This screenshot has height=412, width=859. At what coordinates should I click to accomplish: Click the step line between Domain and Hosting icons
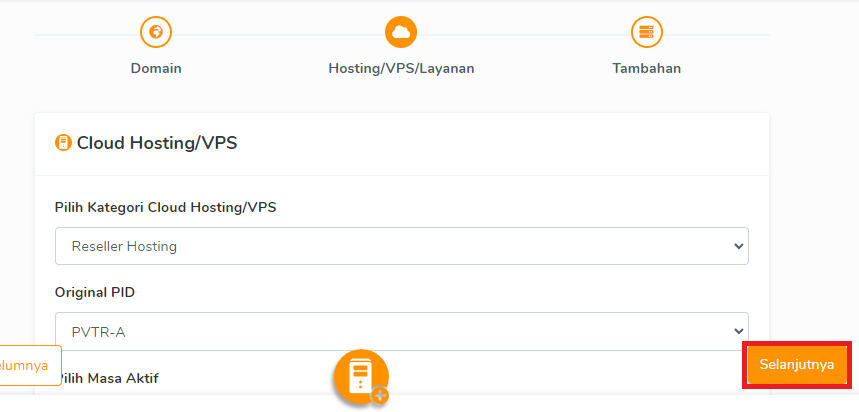[x=278, y=35]
